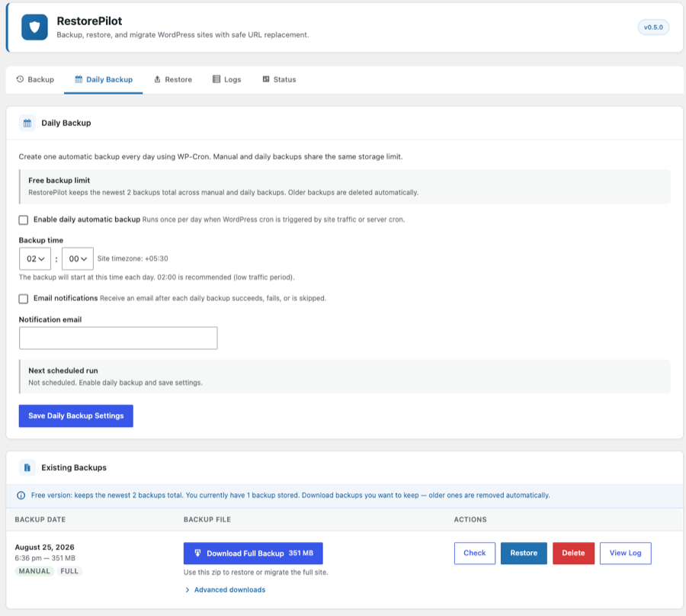686x616 pixels.
Task: Click the BACKUP DATE column header
Action: click(40, 519)
